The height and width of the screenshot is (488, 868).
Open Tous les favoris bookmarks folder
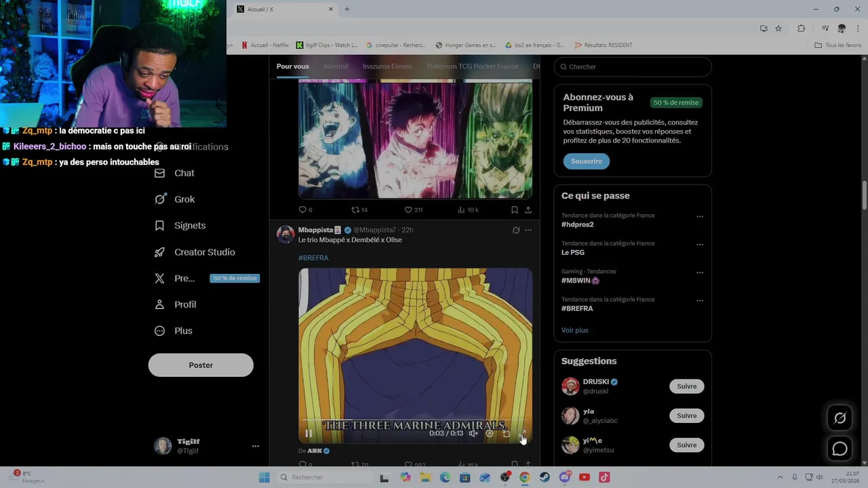[838, 45]
